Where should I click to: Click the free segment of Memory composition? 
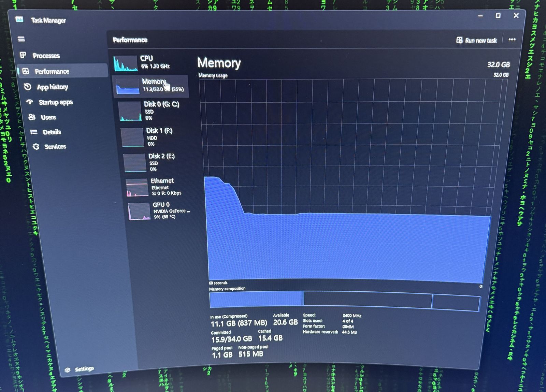pos(456,303)
